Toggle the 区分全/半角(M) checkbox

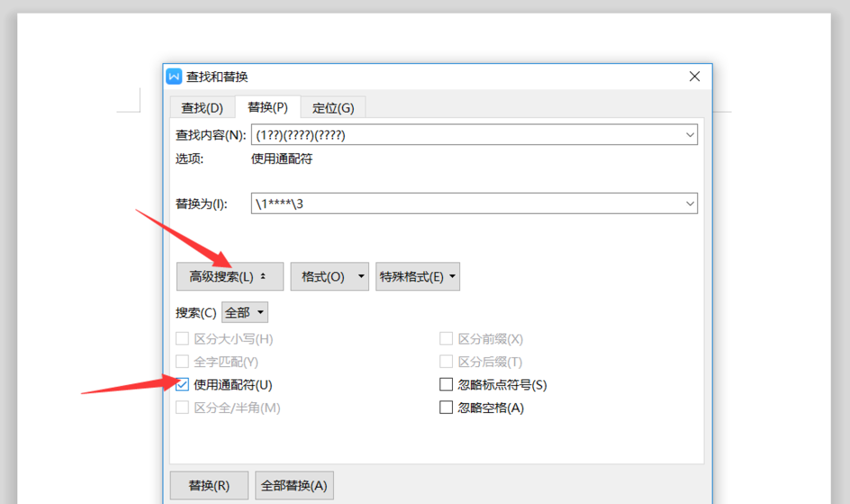[182, 408]
